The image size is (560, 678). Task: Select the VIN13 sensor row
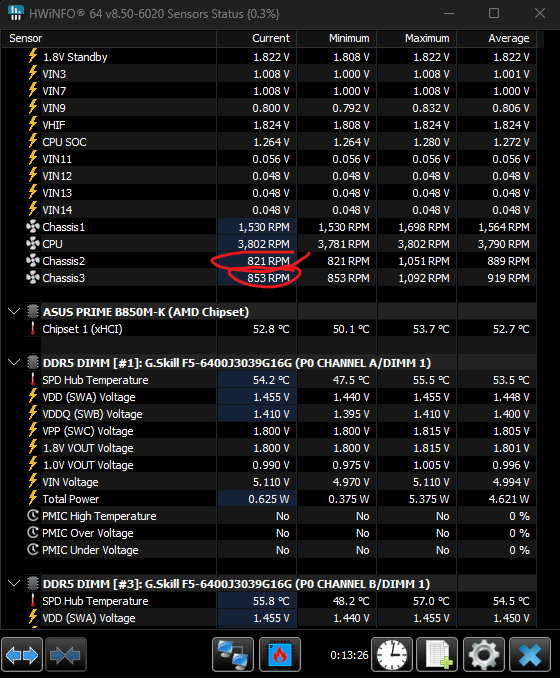click(280, 193)
